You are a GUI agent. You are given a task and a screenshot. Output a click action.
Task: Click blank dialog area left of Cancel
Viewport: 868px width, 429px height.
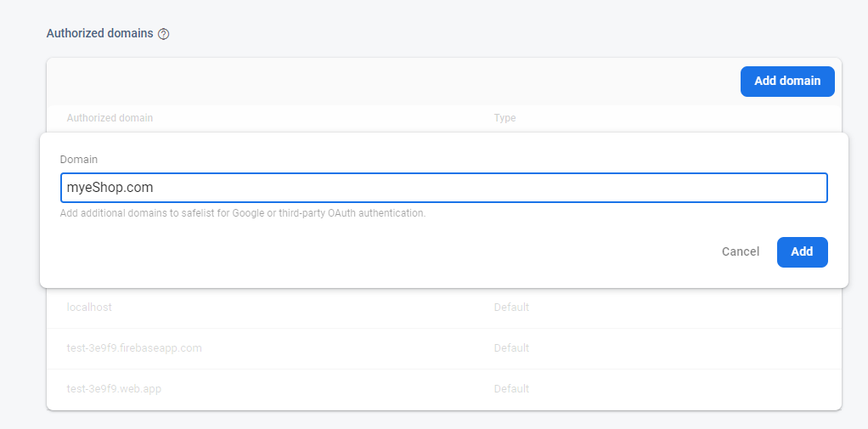tap(382, 251)
